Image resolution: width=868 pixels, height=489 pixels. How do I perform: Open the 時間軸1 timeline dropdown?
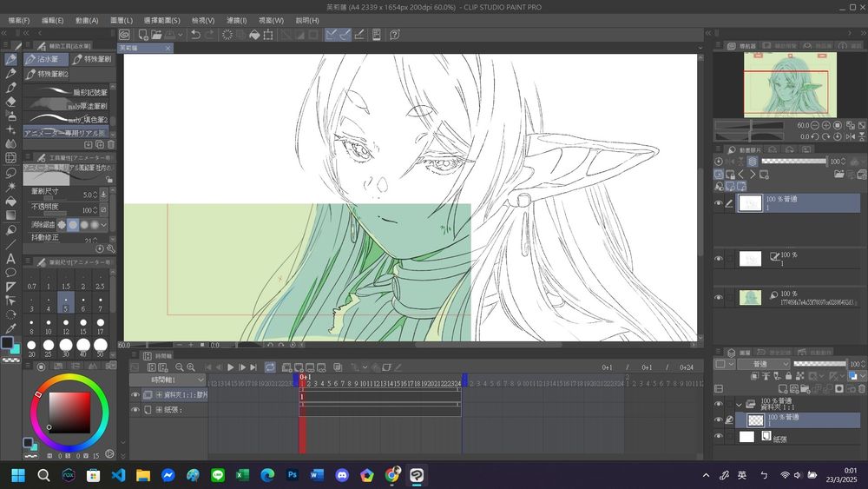point(168,380)
